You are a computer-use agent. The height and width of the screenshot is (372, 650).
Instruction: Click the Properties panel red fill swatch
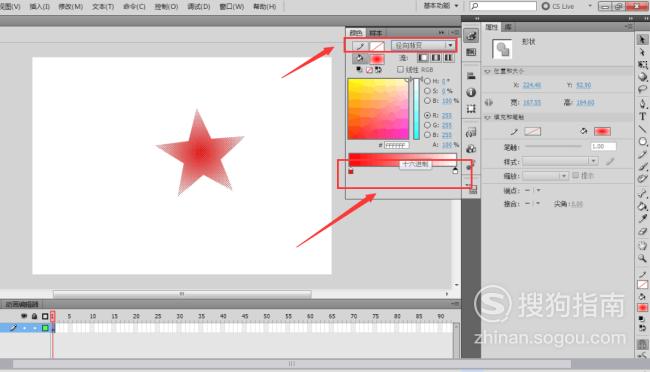[602, 132]
